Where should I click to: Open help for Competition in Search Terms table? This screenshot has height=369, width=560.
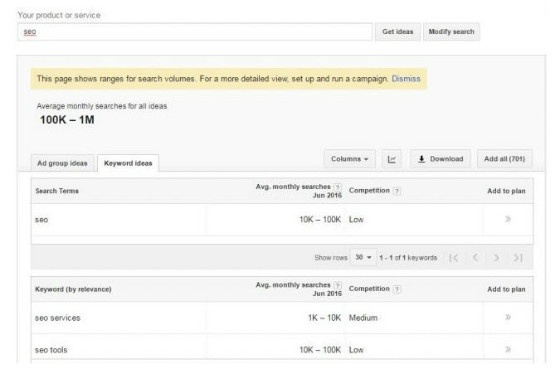point(396,191)
